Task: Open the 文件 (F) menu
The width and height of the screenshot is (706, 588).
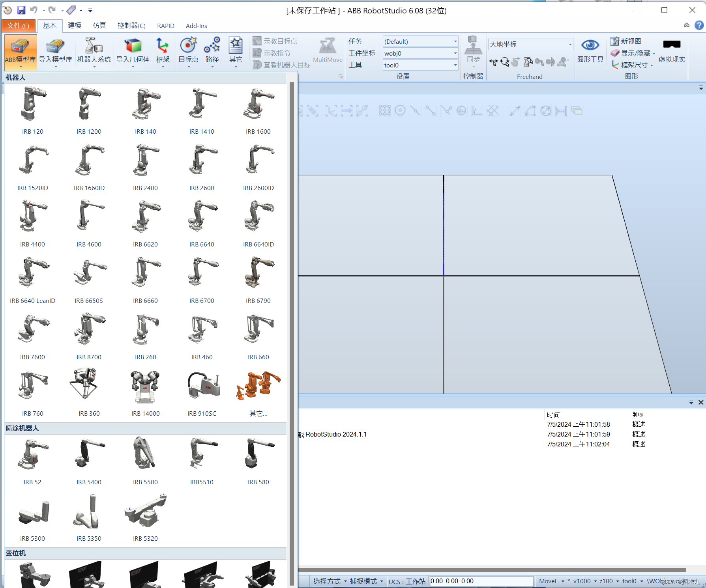Action: click(x=18, y=26)
